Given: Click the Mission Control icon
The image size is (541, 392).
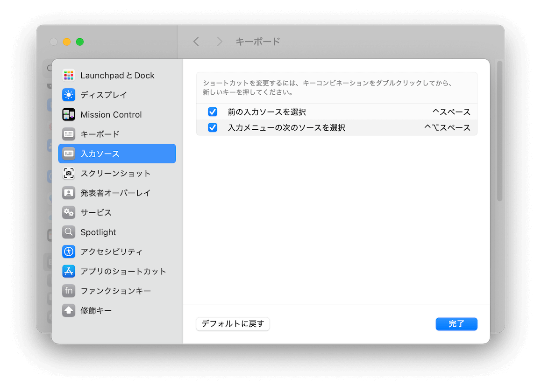Looking at the screenshot, I should pyautogui.click(x=69, y=114).
